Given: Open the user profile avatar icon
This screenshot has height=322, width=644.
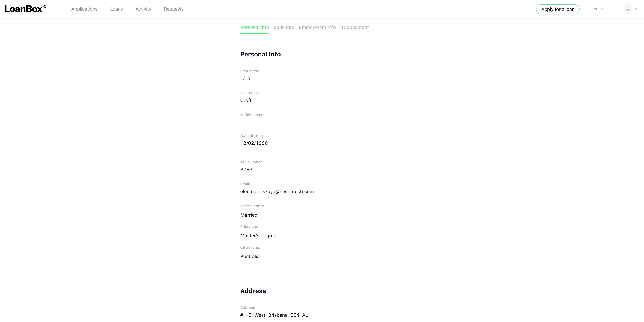Looking at the screenshot, I should tap(628, 9).
